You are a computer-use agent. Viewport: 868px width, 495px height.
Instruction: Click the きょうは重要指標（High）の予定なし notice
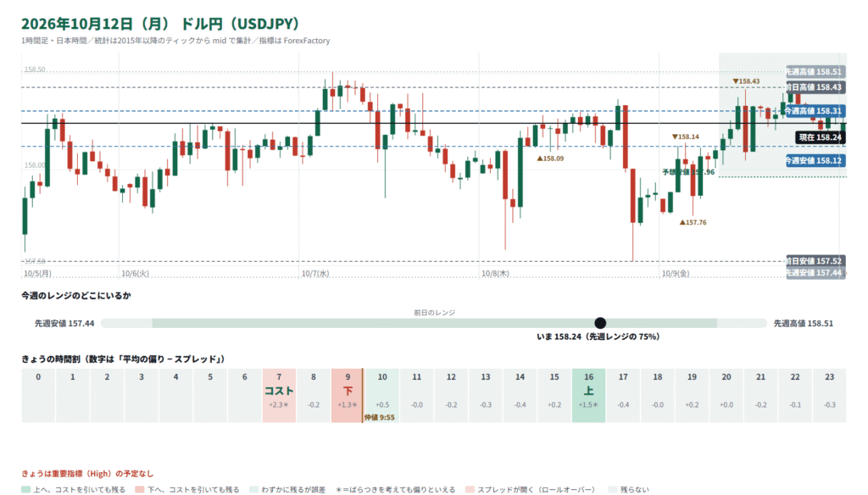(87, 474)
